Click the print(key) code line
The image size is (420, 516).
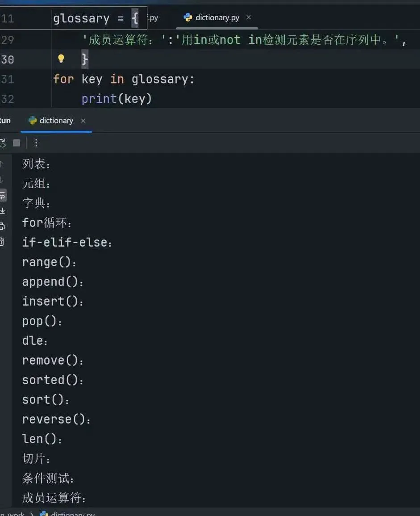tap(117, 99)
